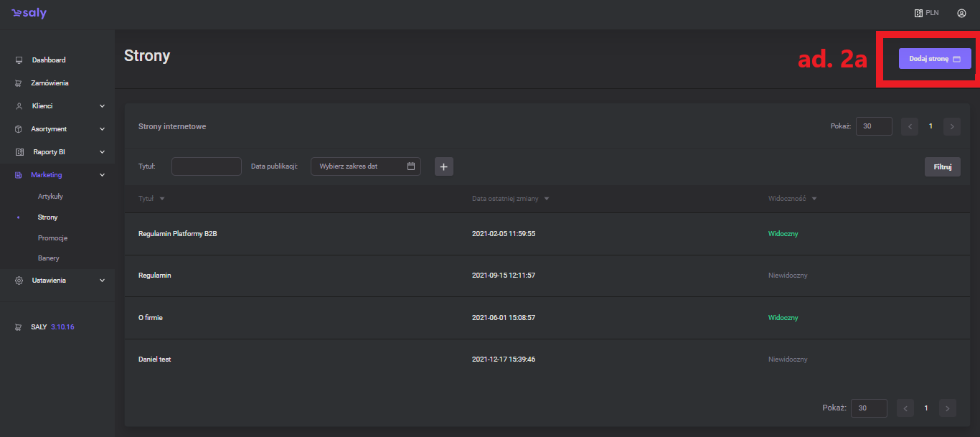Open calendar in date range field
This screenshot has height=437, width=980.
click(411, 166)
